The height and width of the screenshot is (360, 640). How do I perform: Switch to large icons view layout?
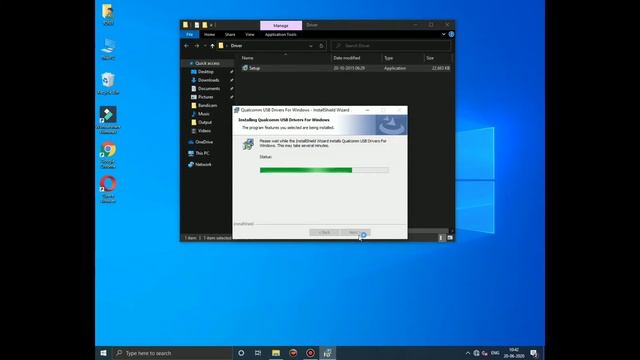(x=450, y=238)
